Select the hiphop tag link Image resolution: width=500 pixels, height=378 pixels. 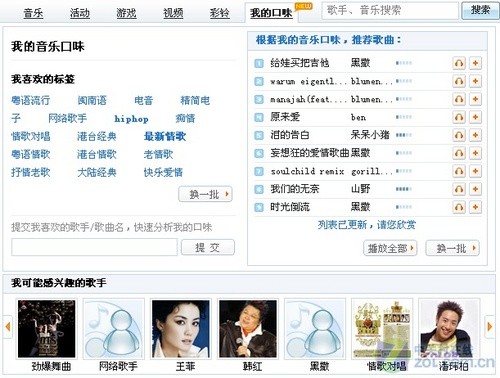[x=131, y=119]
